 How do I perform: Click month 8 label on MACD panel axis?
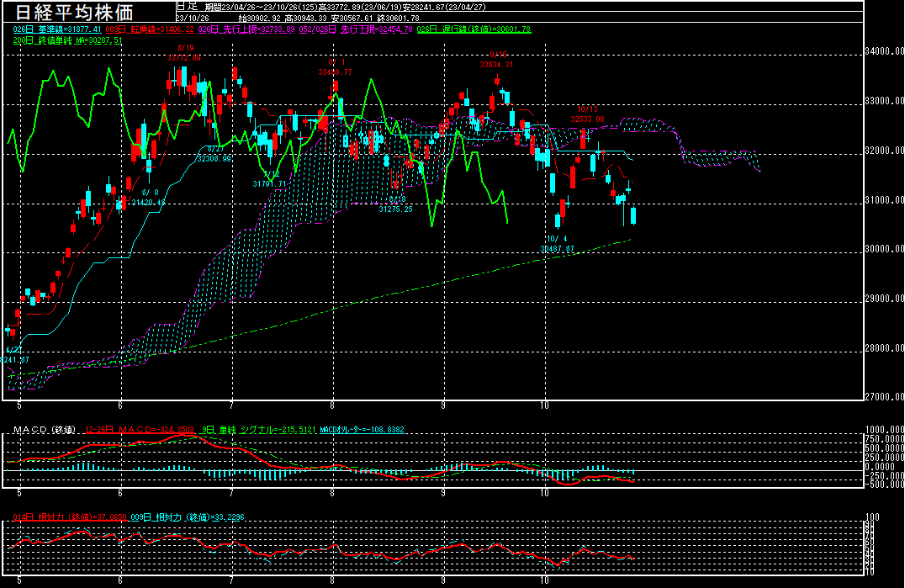tap(332, 494)
